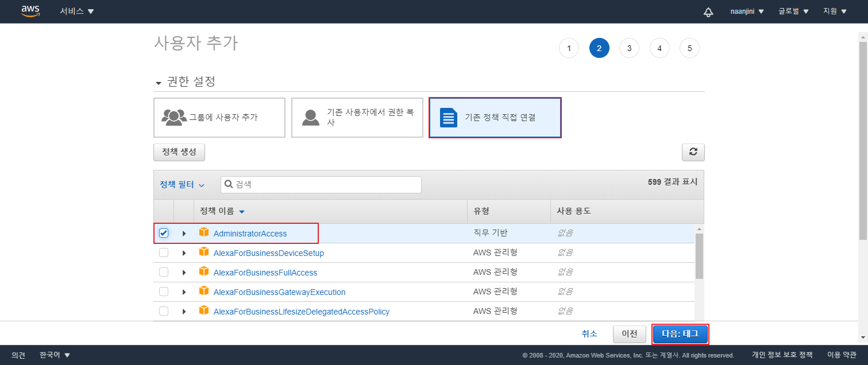Expand the AlexaForBusinessDeviceSetup row arrow
Viewport: 868px width, 365px height.
point(184,253)
